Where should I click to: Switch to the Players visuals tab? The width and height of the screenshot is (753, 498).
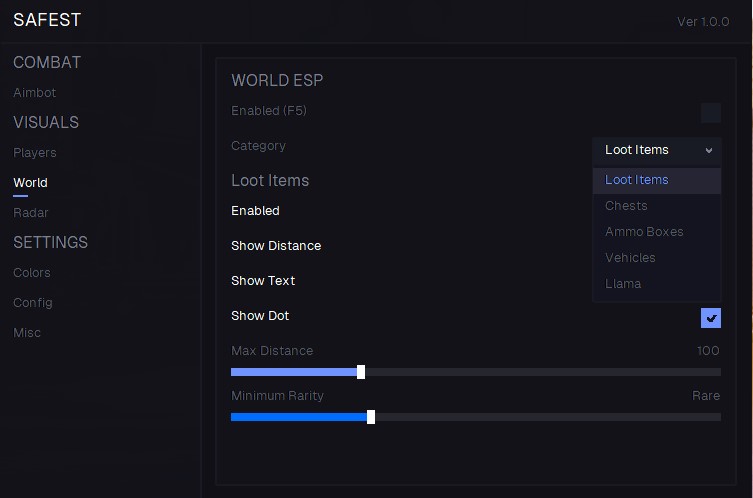click(x=35, y=153)
